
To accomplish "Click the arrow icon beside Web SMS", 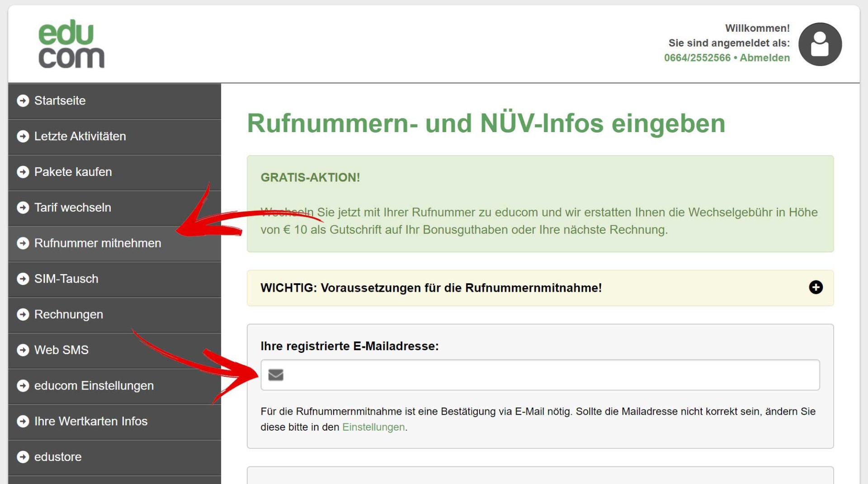I will (x=22, y=350).
